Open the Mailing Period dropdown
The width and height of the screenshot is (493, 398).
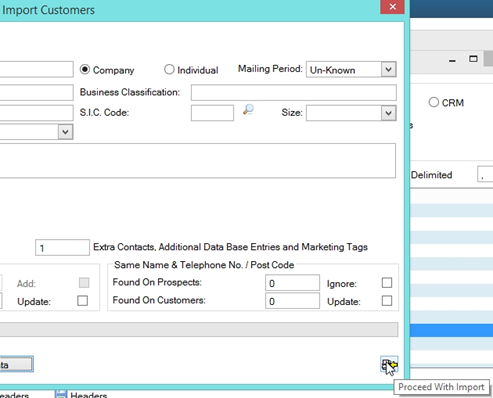click(388, 70)
